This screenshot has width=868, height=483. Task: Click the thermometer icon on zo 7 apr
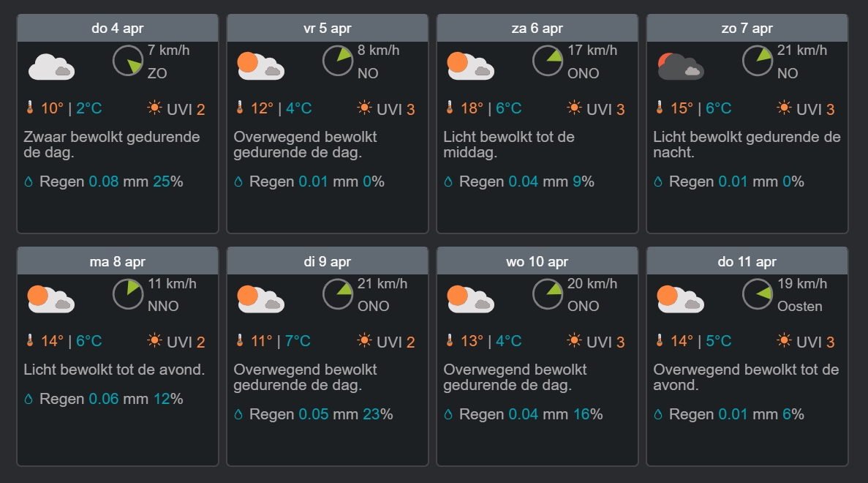coord(660,108)
